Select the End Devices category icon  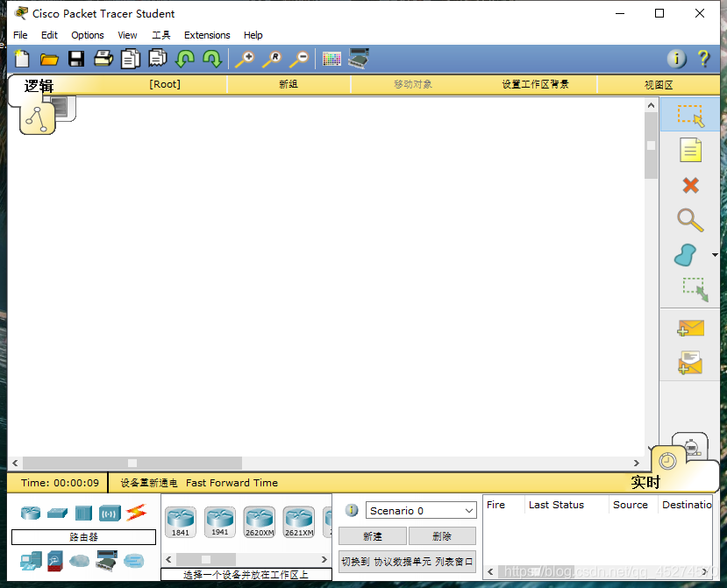click(31, 561)
